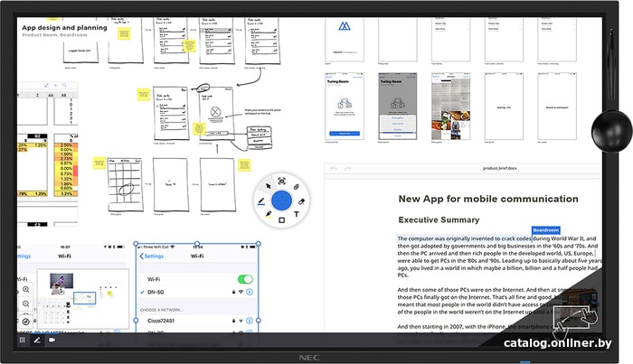
Task: Open the apps grid in bottom taskbar
Action: (x=23, y=340)
